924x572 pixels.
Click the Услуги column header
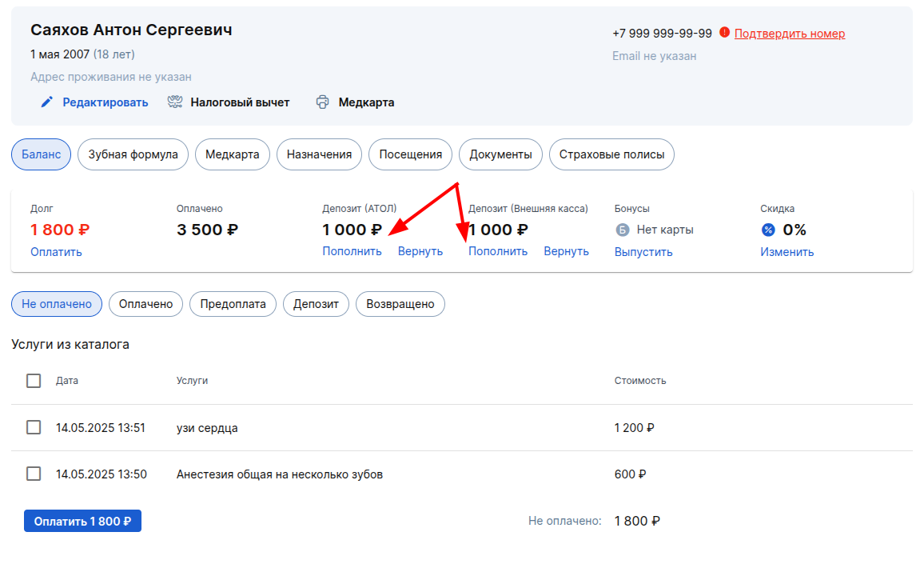tap(192, 381)
